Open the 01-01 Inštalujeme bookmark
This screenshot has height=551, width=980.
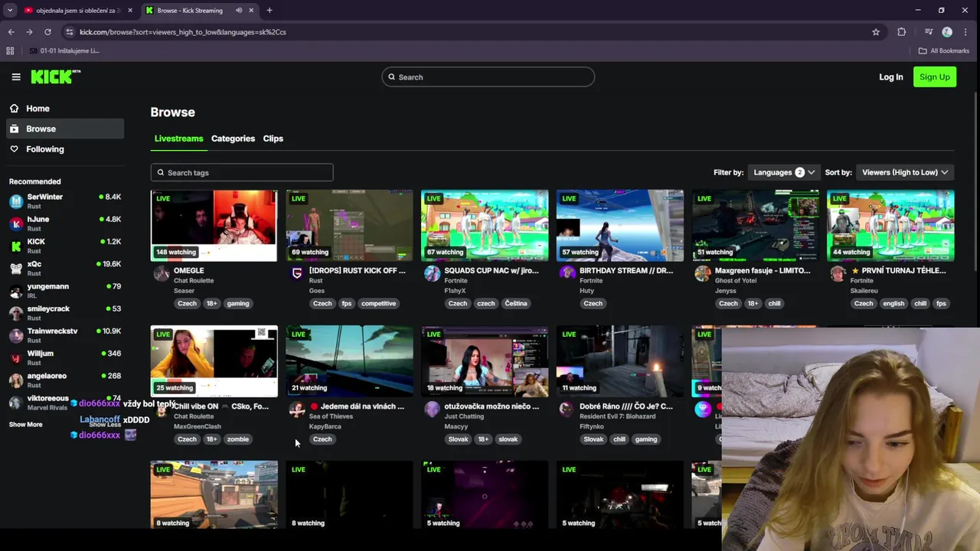pos(64,51)
